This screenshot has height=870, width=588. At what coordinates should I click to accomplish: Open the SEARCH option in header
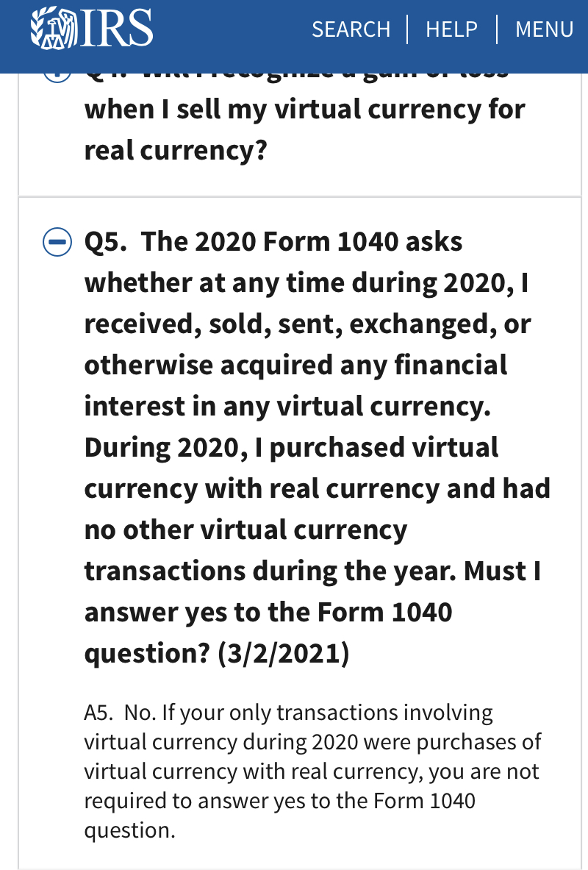click(x=351, y=29)
